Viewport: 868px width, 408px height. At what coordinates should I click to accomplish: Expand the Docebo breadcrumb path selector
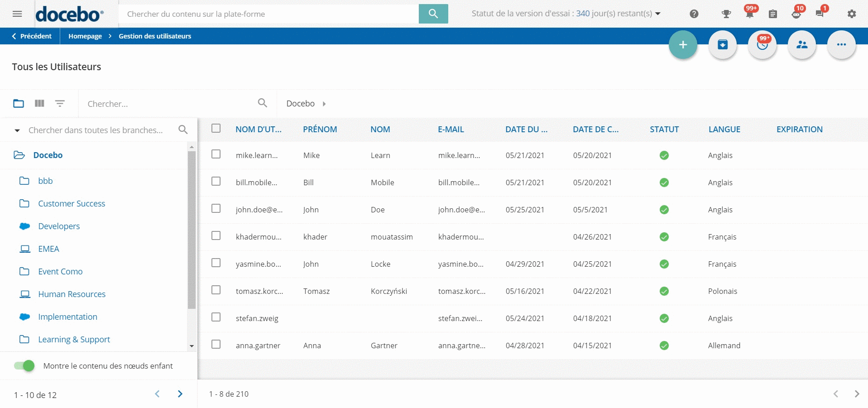tap(324, 104)
